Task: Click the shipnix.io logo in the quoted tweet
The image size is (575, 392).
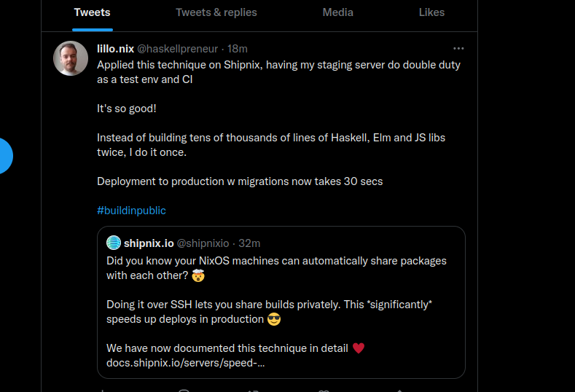Action: [x=113, y=243]
